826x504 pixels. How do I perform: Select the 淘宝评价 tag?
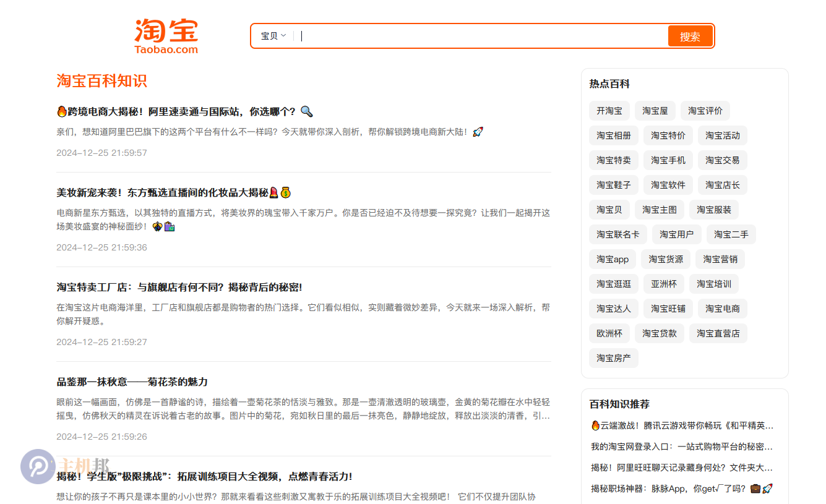pyautogui.click(x=705, y=111)
